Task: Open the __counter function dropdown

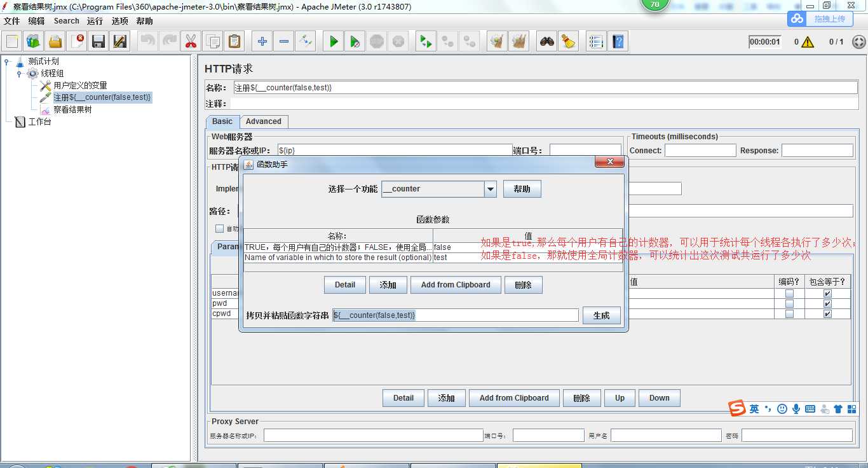Action: pos(491,189)
